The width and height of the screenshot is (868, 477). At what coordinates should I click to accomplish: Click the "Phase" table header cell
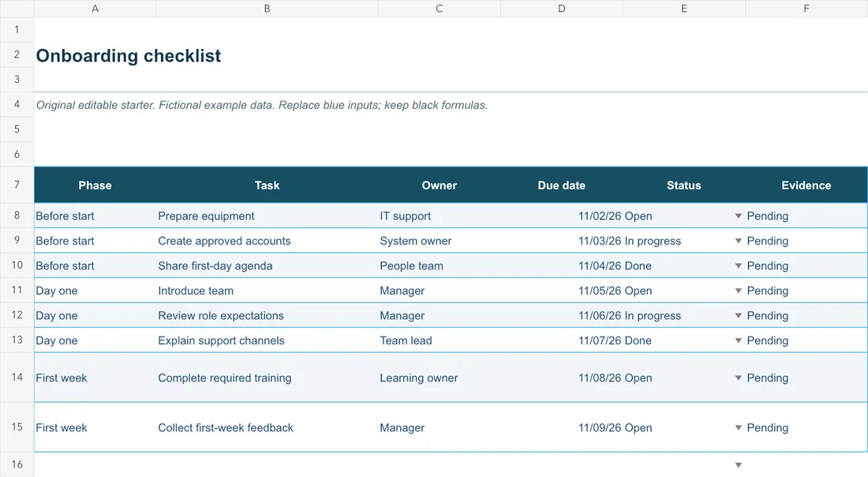95,185
